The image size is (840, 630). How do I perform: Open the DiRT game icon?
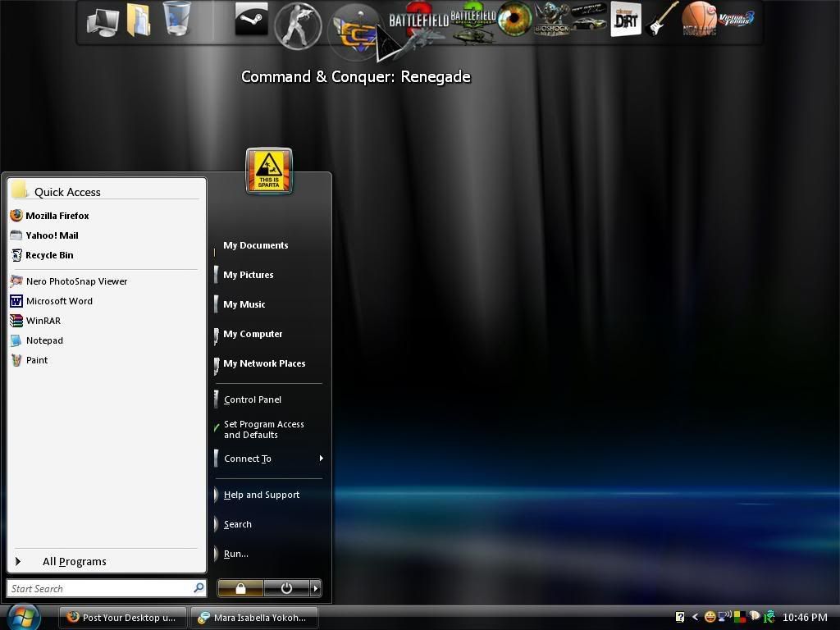click(626, 20)
